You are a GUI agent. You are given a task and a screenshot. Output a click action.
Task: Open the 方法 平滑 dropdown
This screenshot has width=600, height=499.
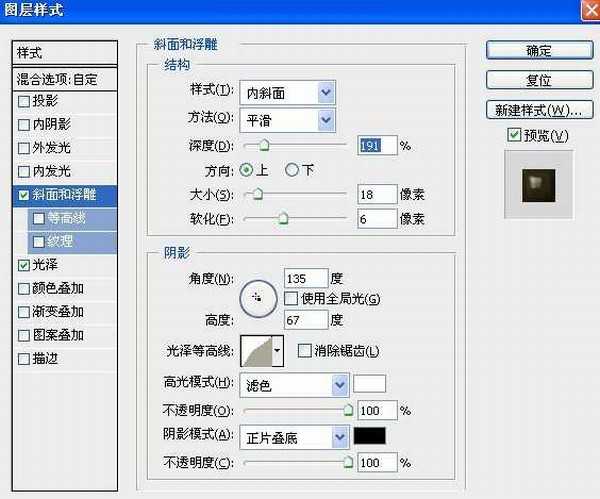(x=325, y=119)
